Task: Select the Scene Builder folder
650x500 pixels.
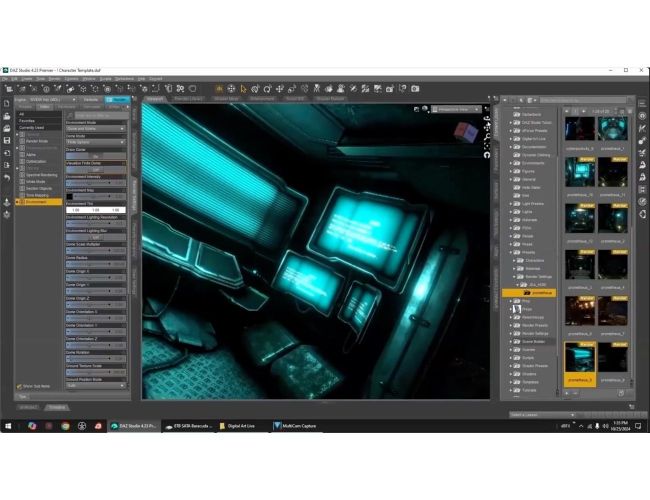Action: point(534,342)
